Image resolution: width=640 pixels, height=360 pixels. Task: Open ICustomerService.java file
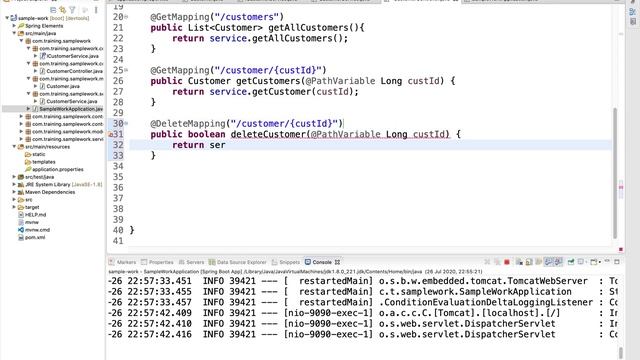[72, 56]
